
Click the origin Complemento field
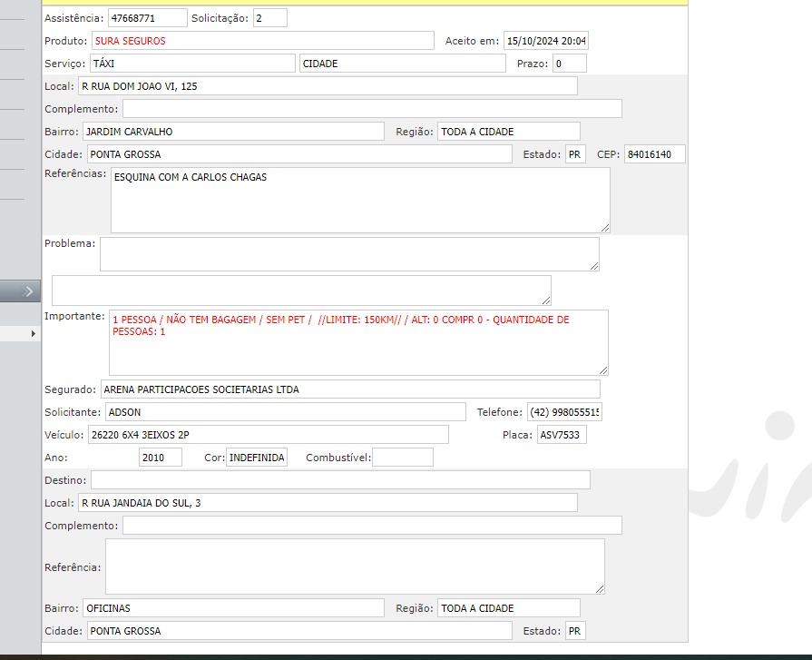(x=372, y=109)
